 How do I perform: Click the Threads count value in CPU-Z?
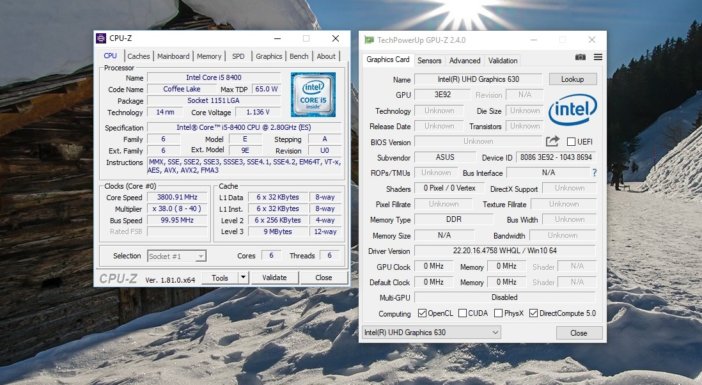329,255
